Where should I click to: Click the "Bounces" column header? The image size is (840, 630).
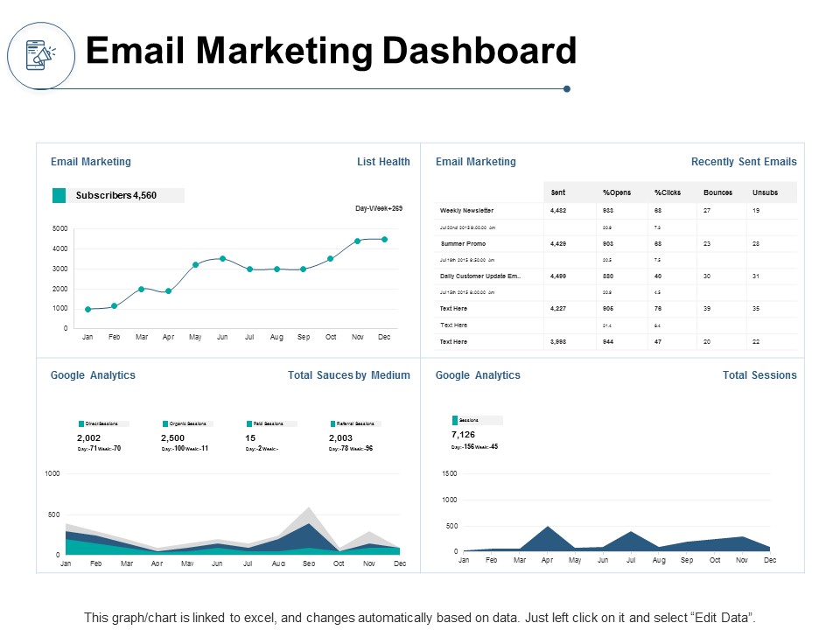click(x=717, y=192)
